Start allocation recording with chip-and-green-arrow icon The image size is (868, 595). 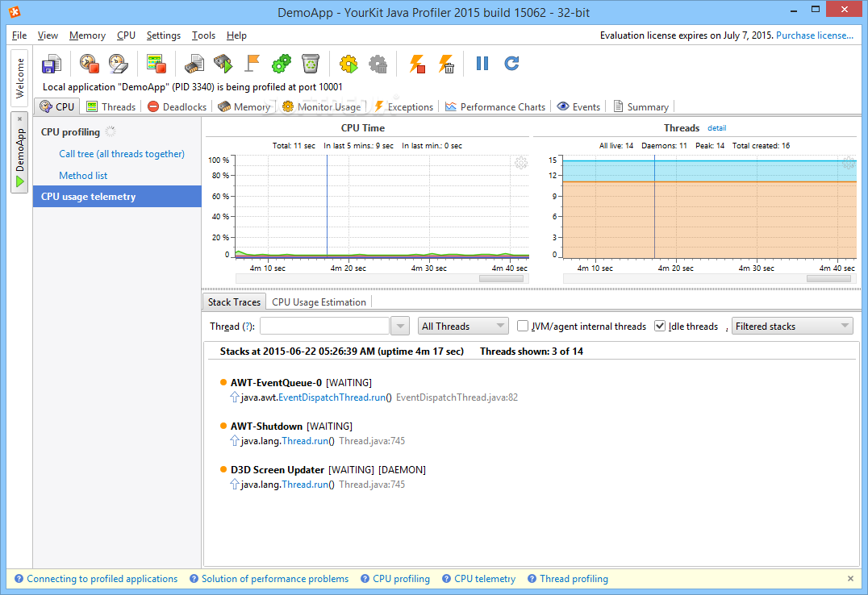223,64
